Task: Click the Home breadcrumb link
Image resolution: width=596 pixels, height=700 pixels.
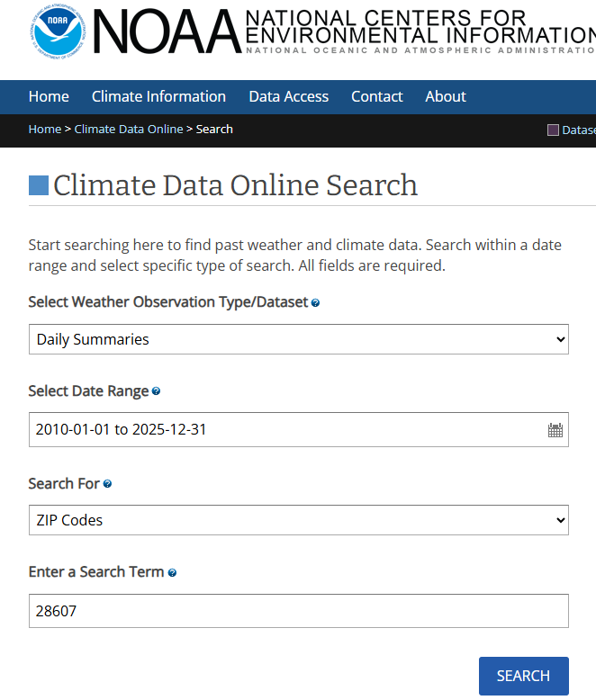Action: click(x=45, y=129)
